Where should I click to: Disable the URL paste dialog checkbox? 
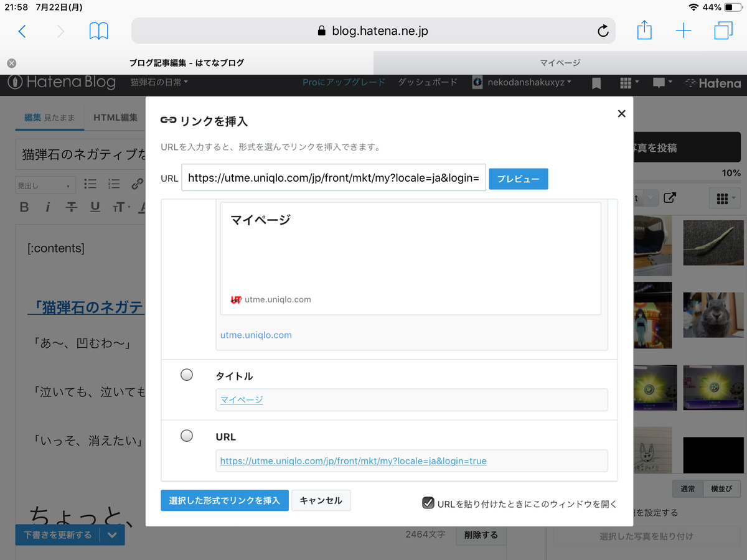coord(428,503)
